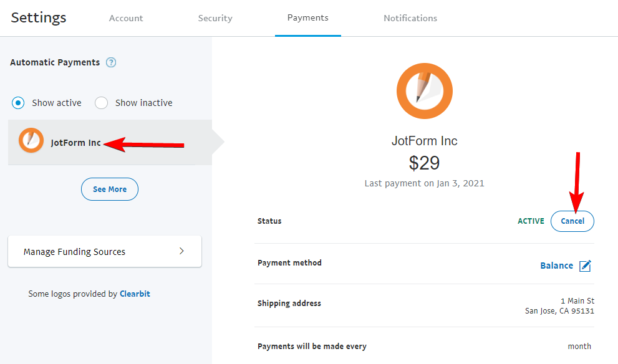
Task: Select the Show active radio button
Action: point(18,102)
